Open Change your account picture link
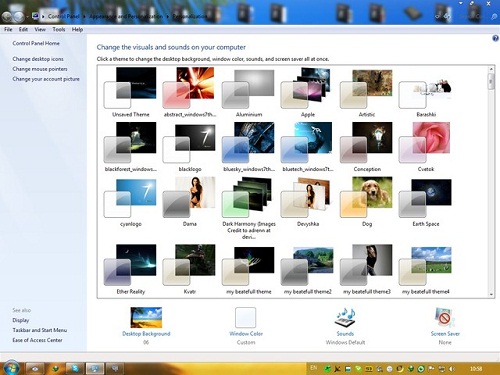 [x=46, y=79]
